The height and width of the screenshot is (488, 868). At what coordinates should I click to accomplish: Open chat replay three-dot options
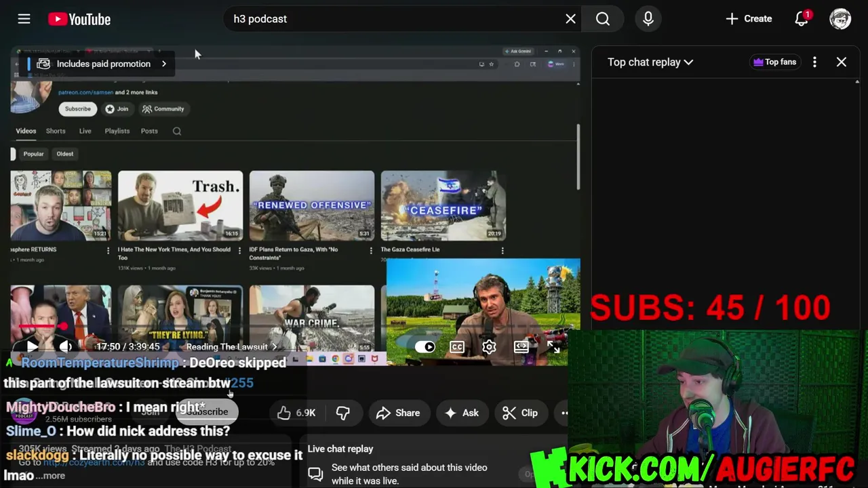(814, 62)
